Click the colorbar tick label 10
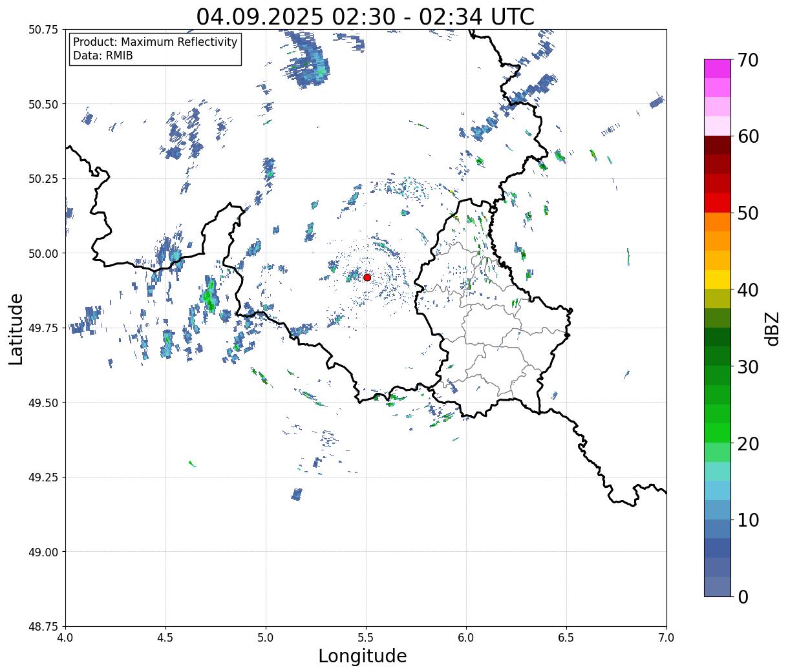 (748, 520)
